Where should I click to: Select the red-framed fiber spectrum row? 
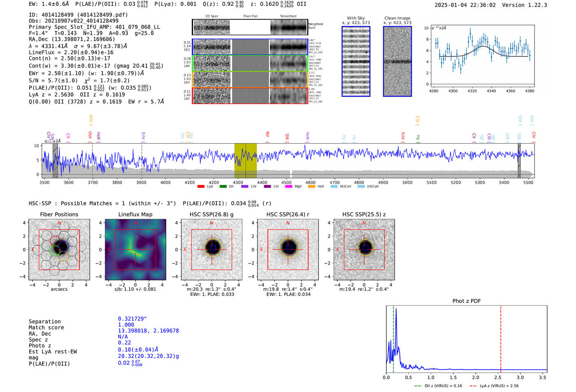pos(250,95)
